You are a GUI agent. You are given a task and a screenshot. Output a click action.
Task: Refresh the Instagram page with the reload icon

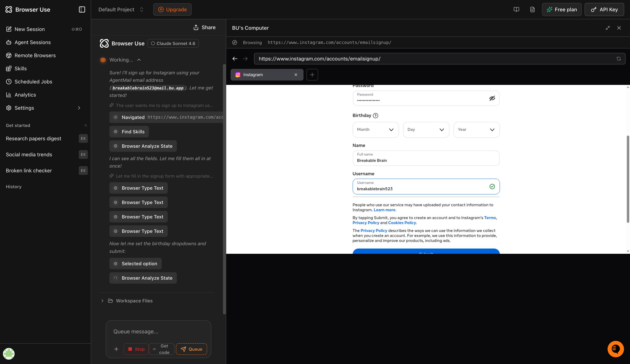619,58
